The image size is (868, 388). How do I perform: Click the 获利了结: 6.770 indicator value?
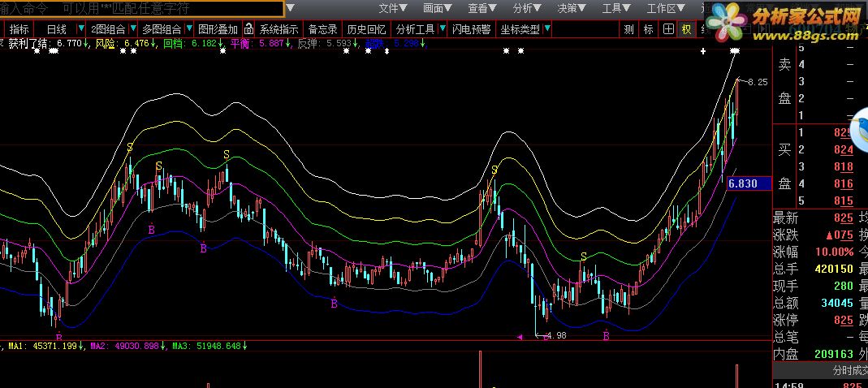coord(48,43)
